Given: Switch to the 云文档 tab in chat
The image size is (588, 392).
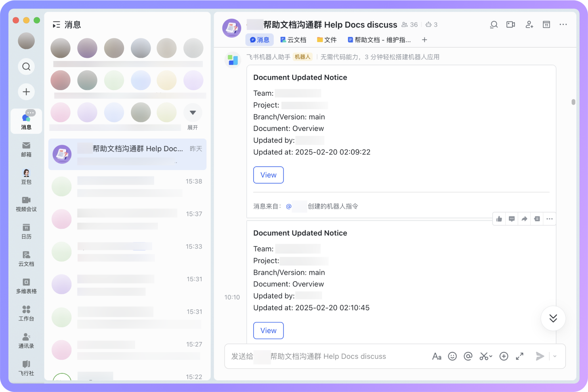Looking at the screenshot, I should tap(293, 40).
